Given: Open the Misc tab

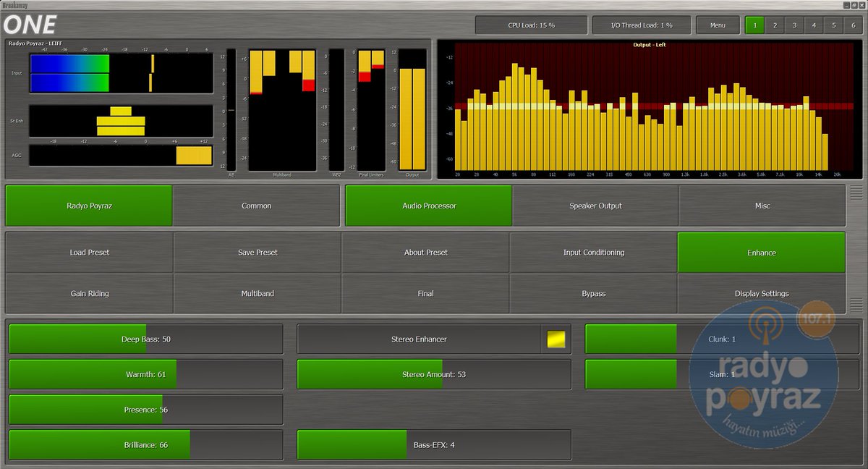Looking at the screenshot, I should click(x=762, y=206).
